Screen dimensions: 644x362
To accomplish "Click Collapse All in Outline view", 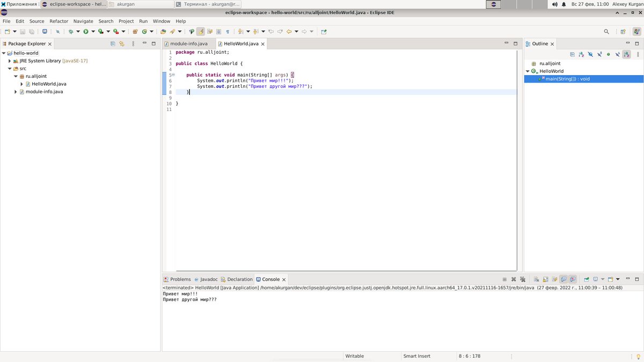I will (x=572, y=54).
